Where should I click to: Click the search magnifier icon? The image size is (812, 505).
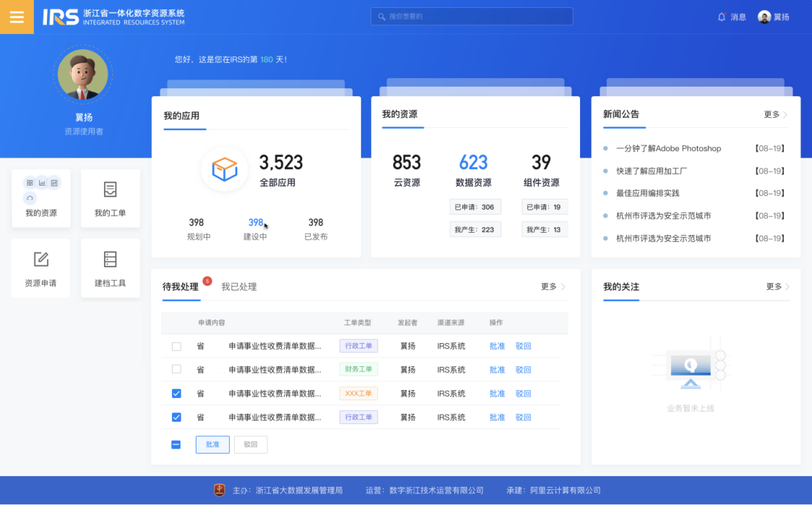[381, 16]
